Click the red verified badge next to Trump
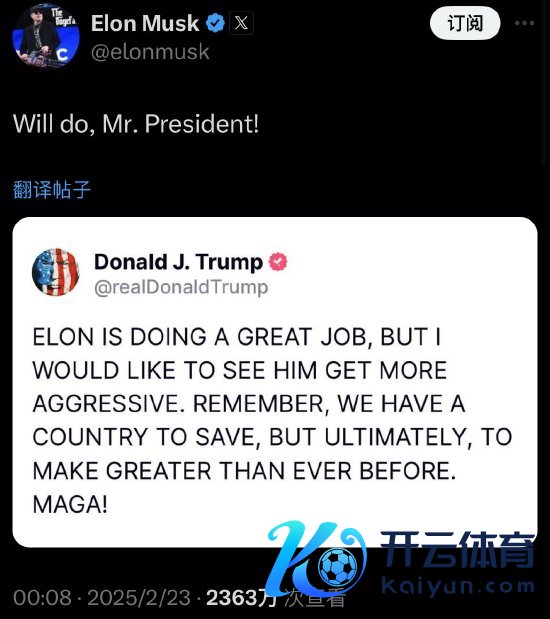 pos(278,262)
